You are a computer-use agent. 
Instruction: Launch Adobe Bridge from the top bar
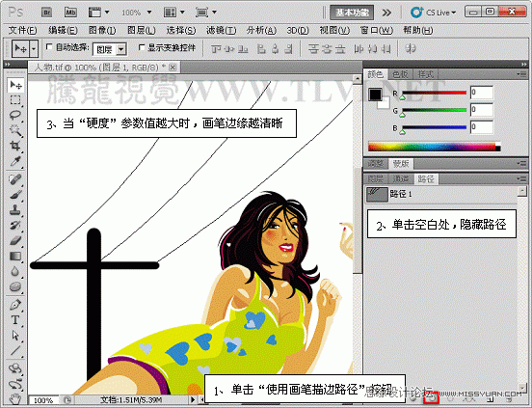point(46,13)
